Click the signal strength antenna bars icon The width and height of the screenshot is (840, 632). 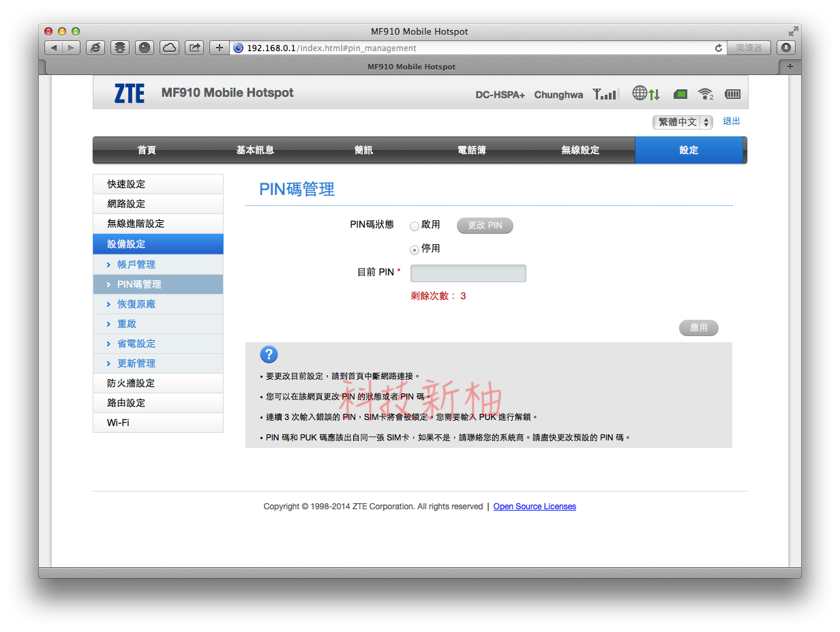click(x=605, y=94)
